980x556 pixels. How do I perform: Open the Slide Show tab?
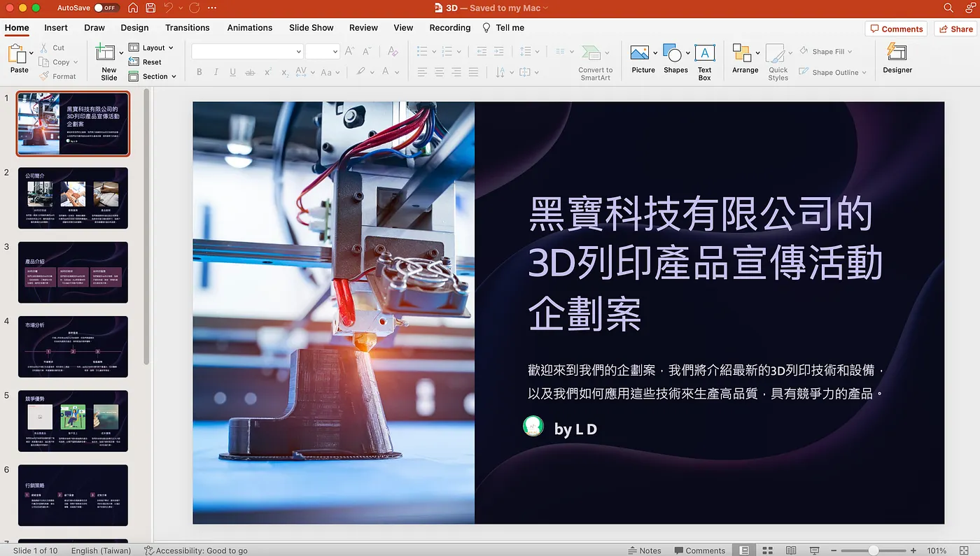pyautogui.click(x=311, y=27)
